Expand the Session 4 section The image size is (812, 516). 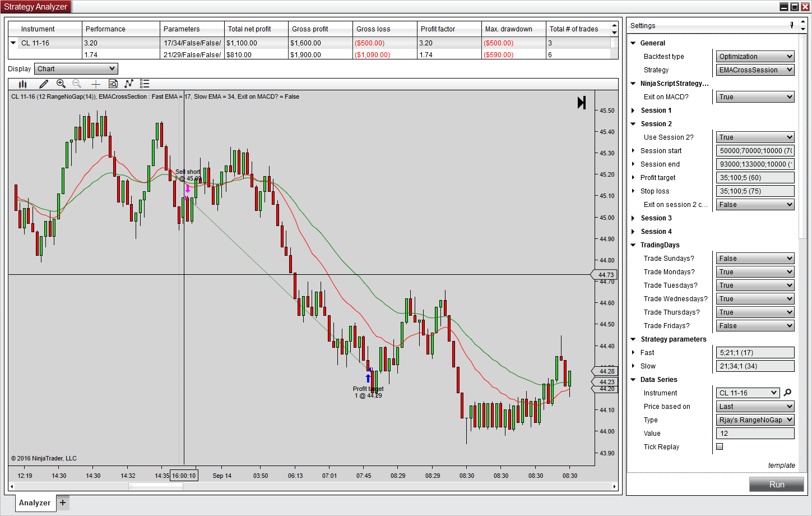pos(633,232)
